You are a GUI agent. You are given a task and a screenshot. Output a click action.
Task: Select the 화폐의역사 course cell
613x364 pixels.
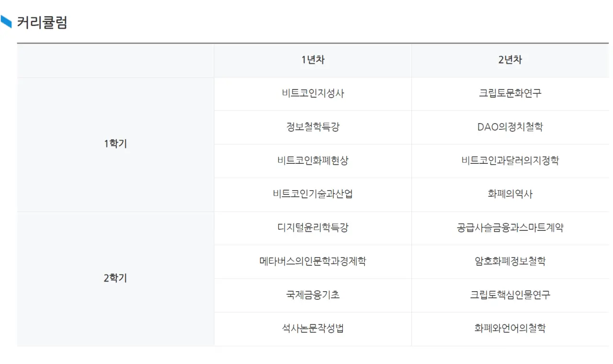tap(510, 194)
